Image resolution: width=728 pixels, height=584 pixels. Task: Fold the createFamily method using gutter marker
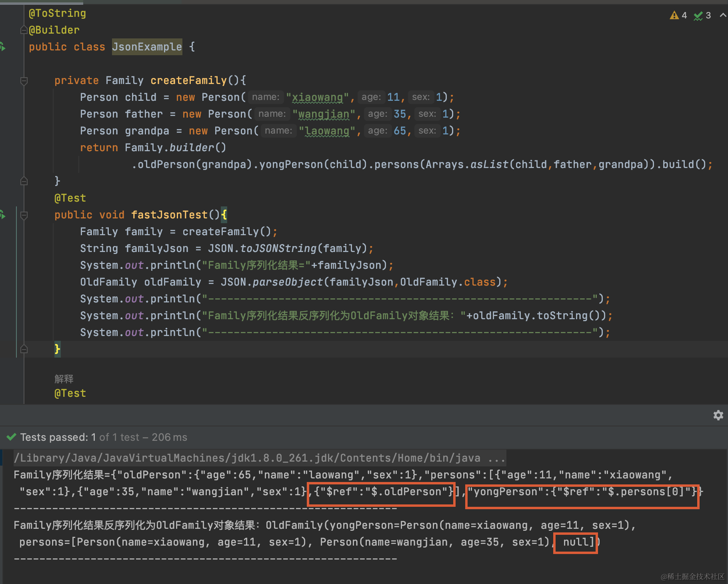point(24,81)
